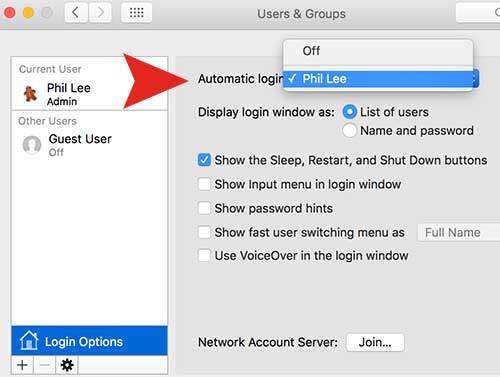
Task: Go forward with the right chevron button
Action: click(x=100, y=13)
